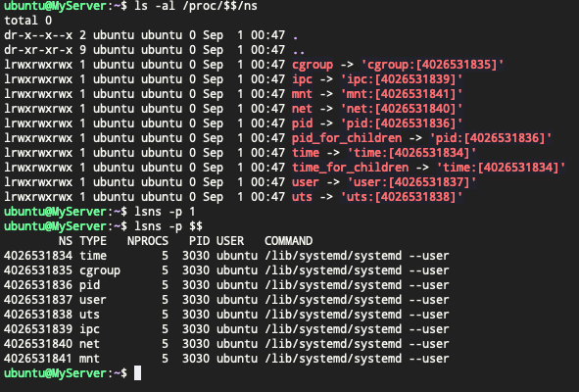Click the 'mnt:[4026531841]' link target
Viewport: 579px width, 392px height.
402,94
